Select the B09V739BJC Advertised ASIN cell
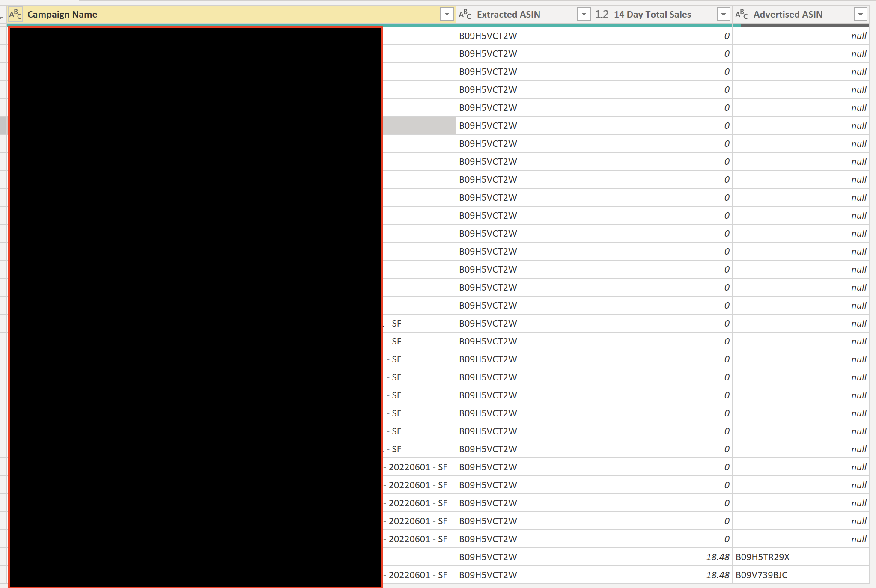This screenshot has width=876, height=588. coord(801,575)
